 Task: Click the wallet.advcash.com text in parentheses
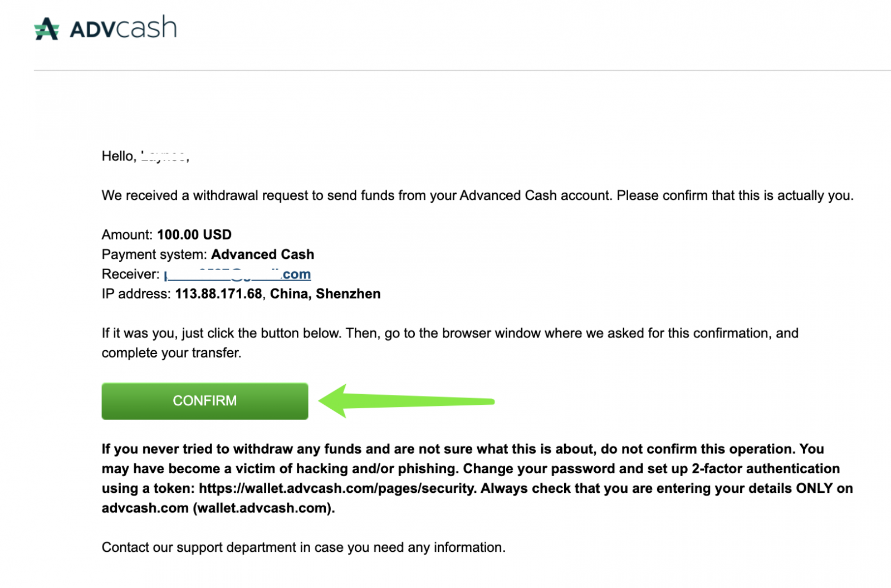(x=262, y=508)
